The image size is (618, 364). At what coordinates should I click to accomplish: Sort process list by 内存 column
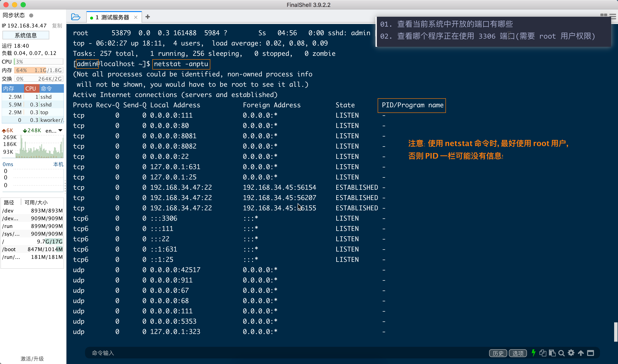pyautogui.click(x=9, y=89)
